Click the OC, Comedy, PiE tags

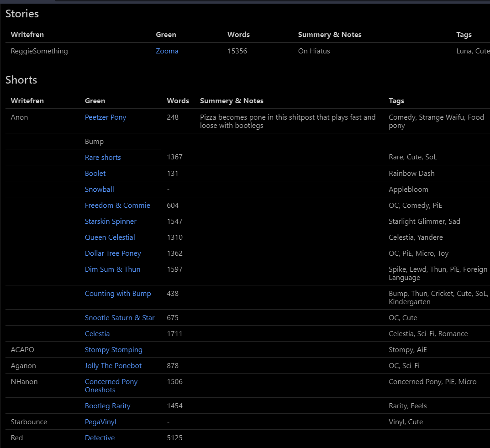click(x=415, y=205)
